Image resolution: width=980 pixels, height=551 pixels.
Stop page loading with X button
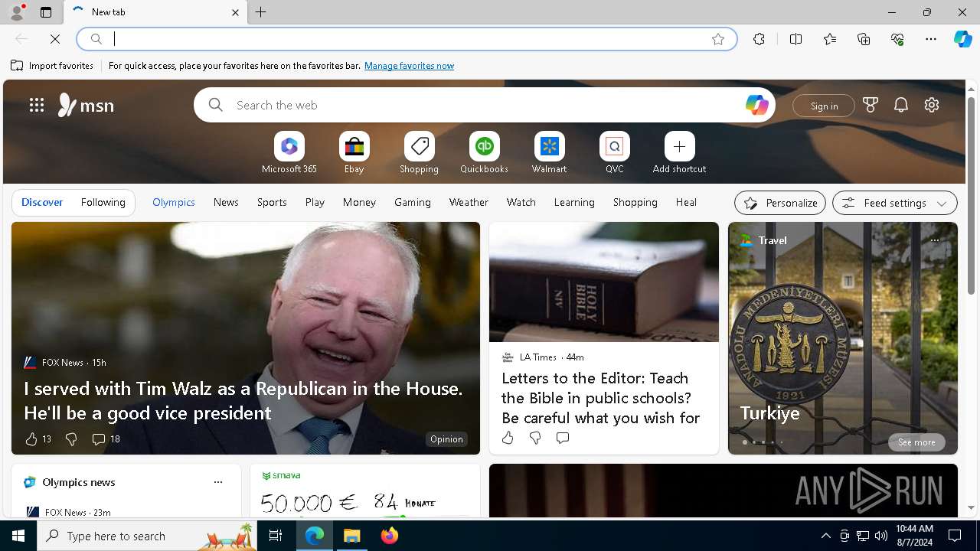click(55, 39)
